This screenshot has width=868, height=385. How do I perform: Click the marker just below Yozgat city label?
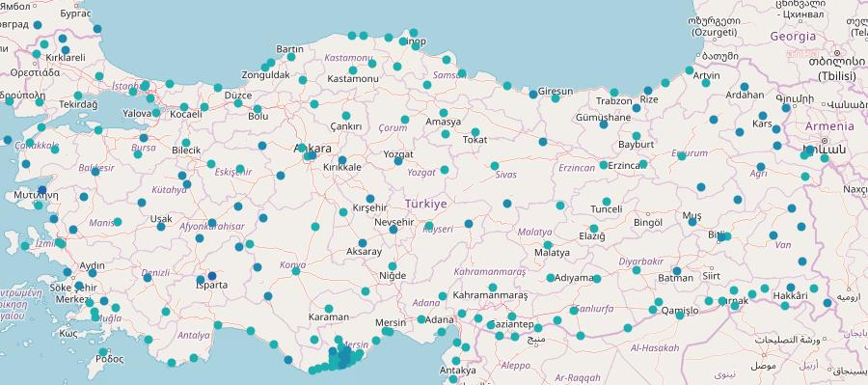pyautogui.click(x=398, y=160)
